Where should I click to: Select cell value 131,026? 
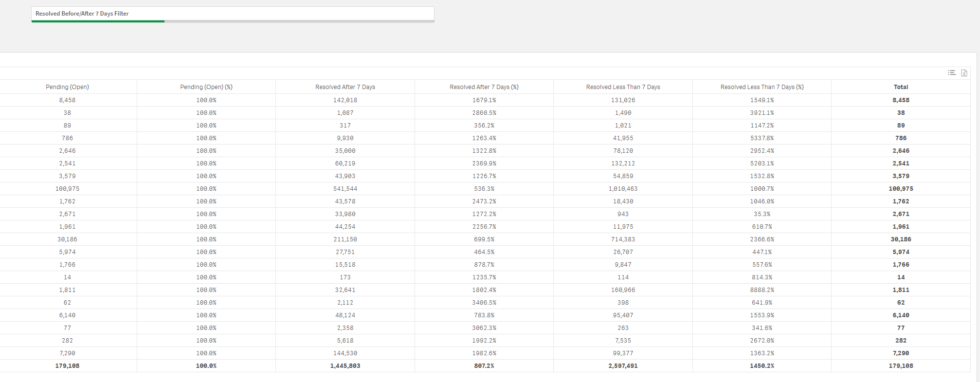623,100
